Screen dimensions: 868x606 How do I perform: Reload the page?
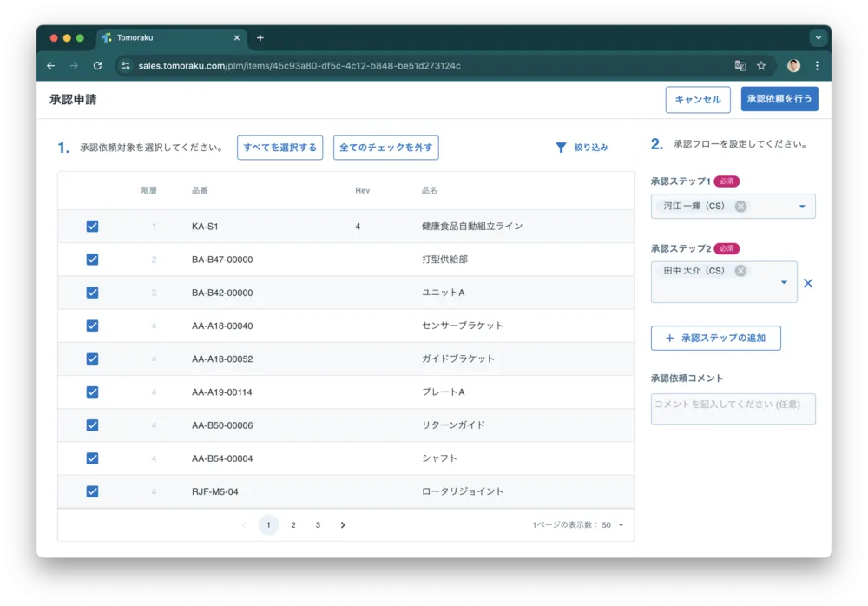pyautogui.click(x=97, y=65)
